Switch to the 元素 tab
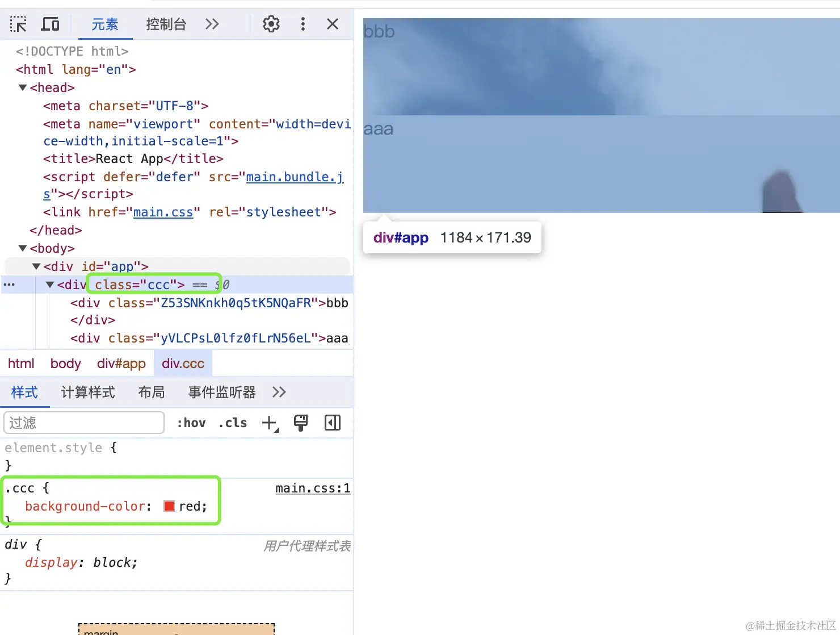This screenshot has width=840, height=635. pyautogui.click(x=105, y=24)
